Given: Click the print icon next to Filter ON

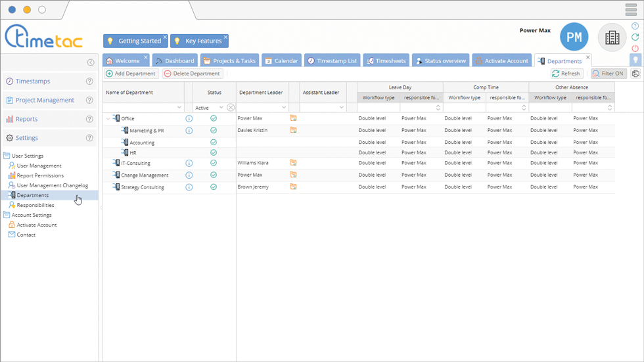Looking at the screenshot, I should click(635, 74).
